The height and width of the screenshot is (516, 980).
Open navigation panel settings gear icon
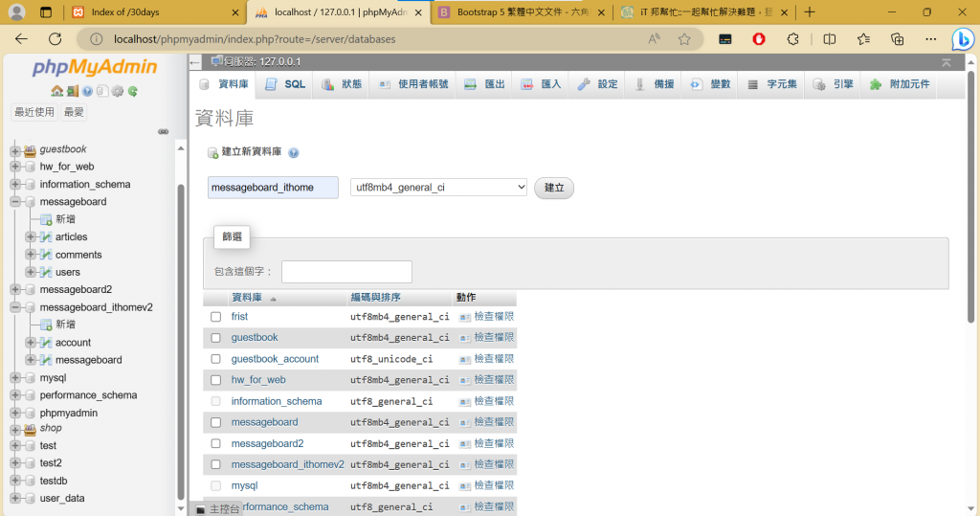point(118,91)
